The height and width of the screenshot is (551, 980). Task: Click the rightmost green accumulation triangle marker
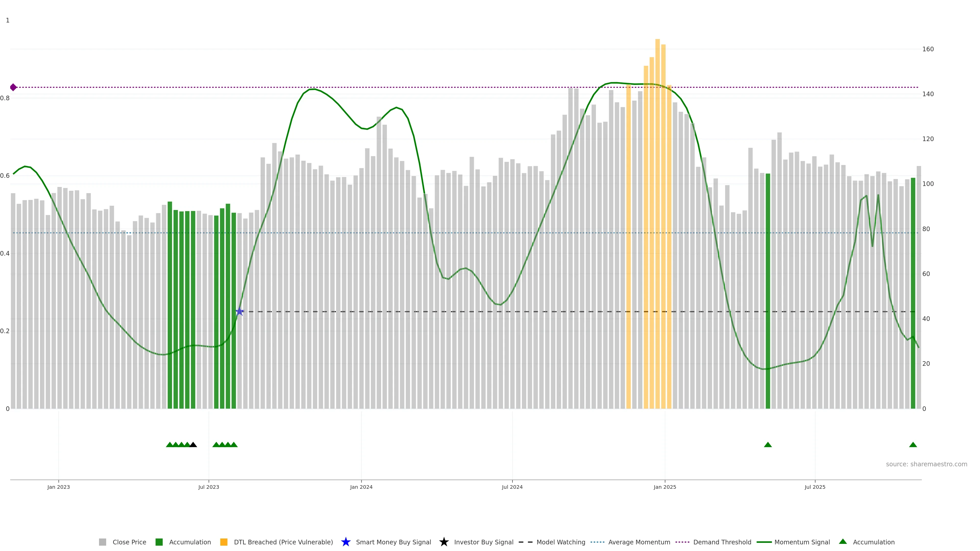(x=913, y=445)
